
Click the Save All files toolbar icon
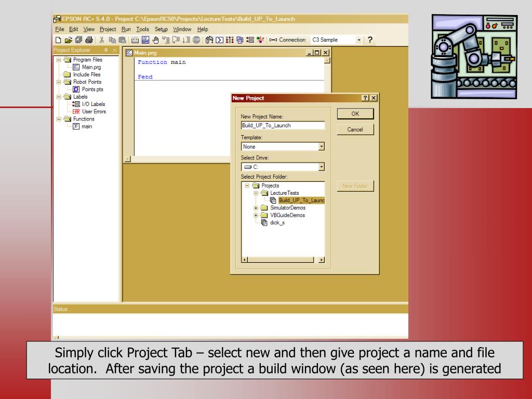(78, 40)
